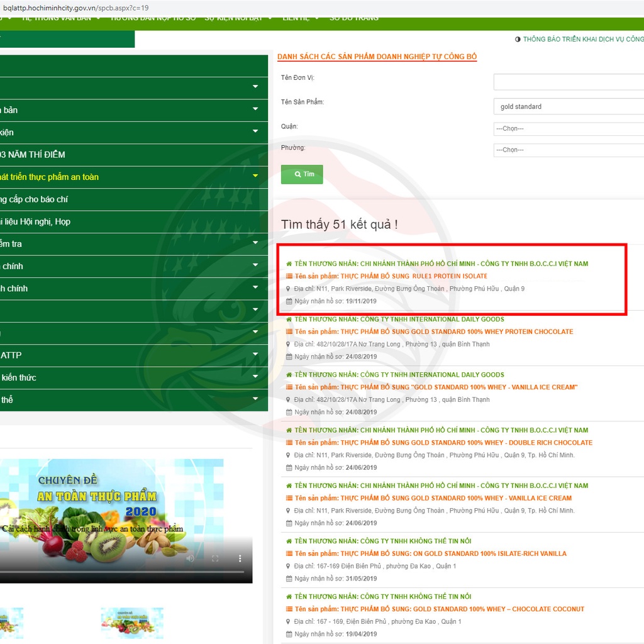Expand sidebar row ending in 'kiện'

255,131
